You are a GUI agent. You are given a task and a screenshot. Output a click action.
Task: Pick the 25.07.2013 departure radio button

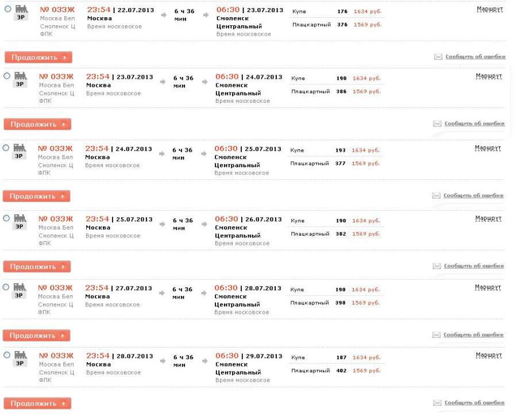click(6, 218)
